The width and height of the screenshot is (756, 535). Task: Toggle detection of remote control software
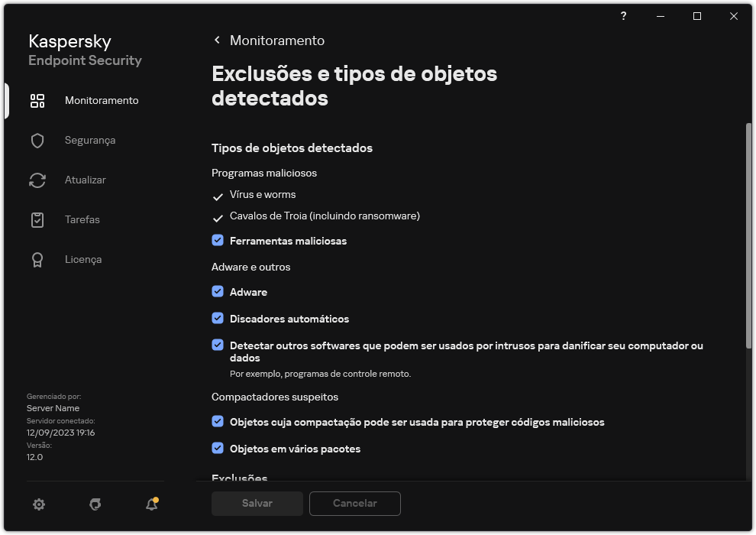pos(218,345)
